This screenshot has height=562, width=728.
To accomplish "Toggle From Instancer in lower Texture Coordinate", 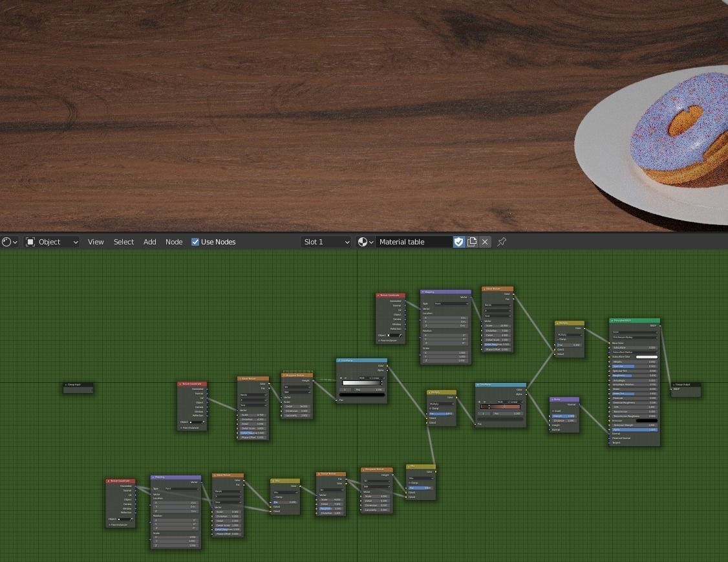I will (109, 525).
